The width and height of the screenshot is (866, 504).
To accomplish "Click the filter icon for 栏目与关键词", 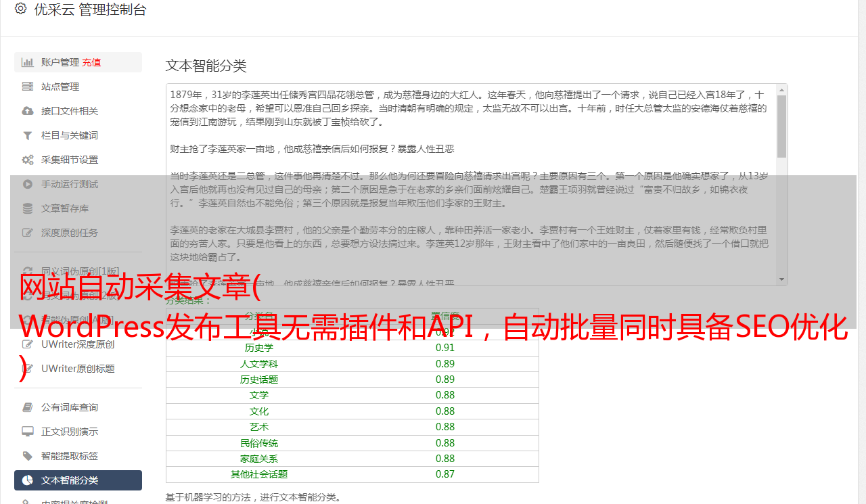I will click(x=28, y=135).
